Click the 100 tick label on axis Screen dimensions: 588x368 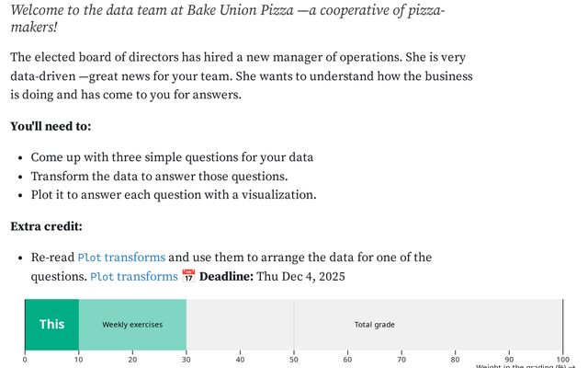(x=562, y=359)
